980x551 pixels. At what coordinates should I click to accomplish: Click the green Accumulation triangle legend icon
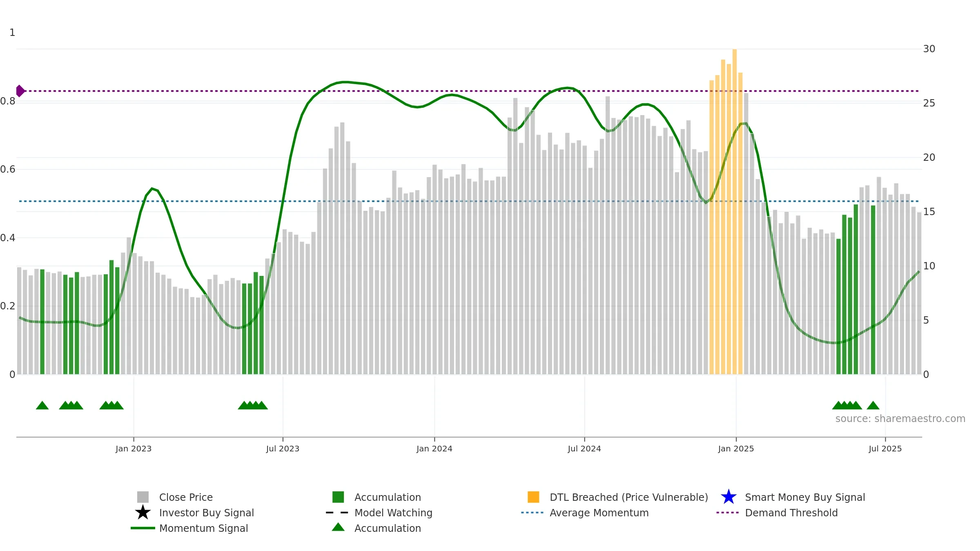(338, 527)
